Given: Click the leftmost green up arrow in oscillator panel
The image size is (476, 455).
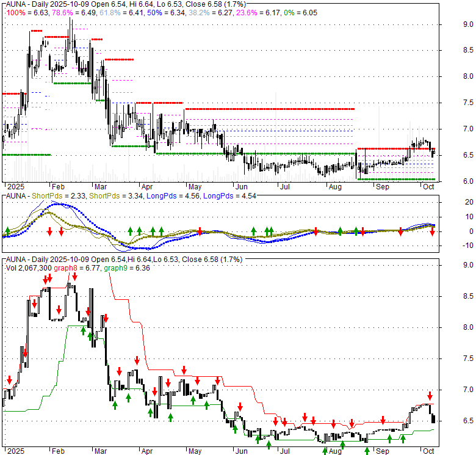Looking at the screenshot, I should (7, 231).
